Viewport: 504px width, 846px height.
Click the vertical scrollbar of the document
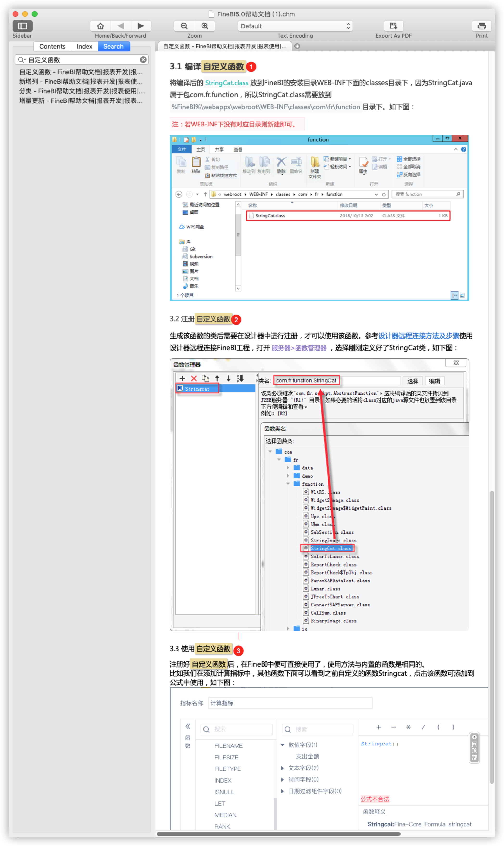coord(492,637)
